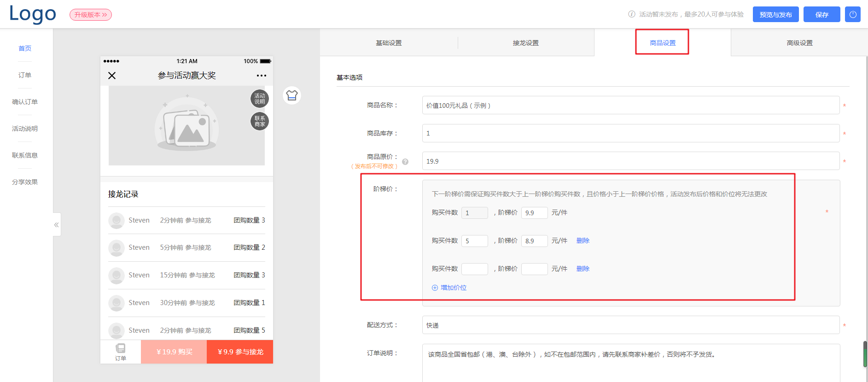
Task: Click the ¥9.9 参与接龙 button in preview
Action: [240, 352]
